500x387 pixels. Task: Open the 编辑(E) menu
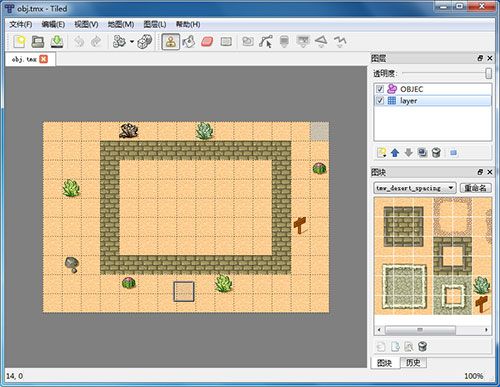(53, 24)
